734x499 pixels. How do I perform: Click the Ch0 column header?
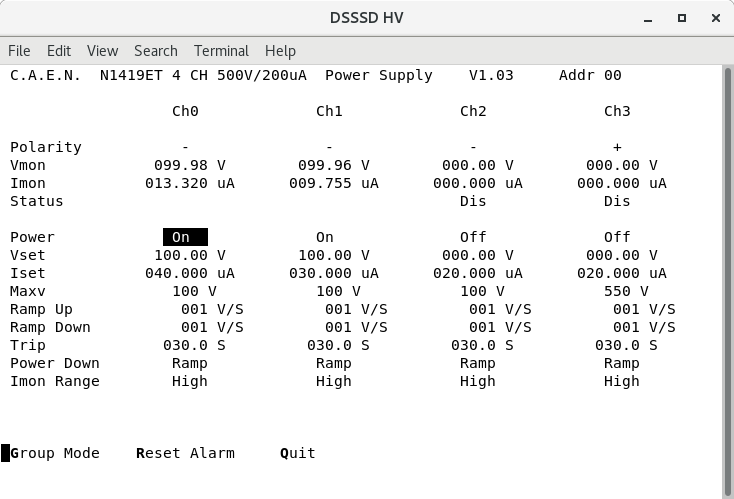(x=185, y=111)
